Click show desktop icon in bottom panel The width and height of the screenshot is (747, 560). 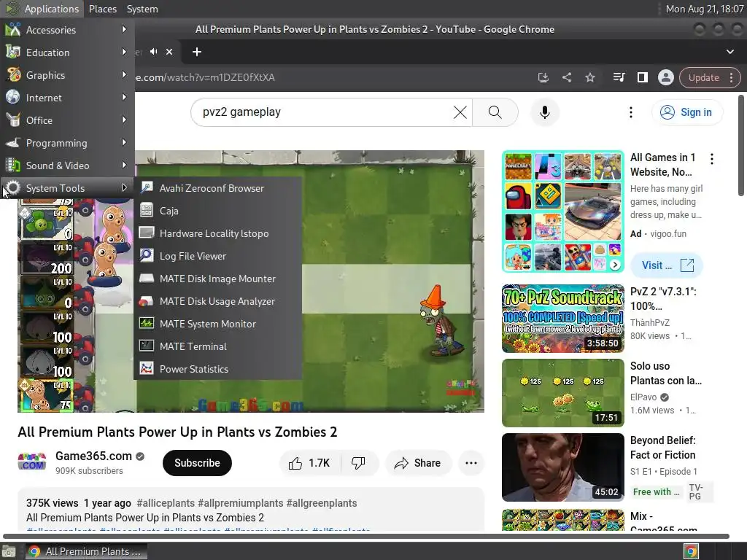pos(9,551)
